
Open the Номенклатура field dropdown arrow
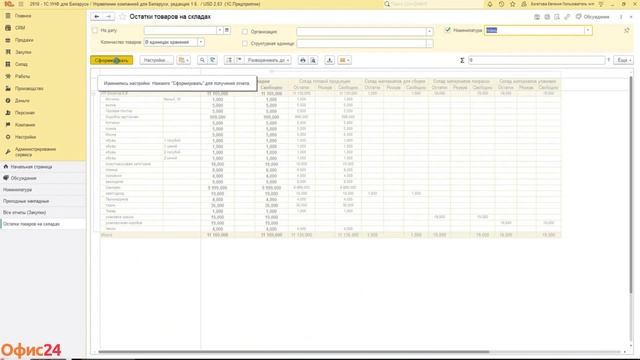coord(588,30)
